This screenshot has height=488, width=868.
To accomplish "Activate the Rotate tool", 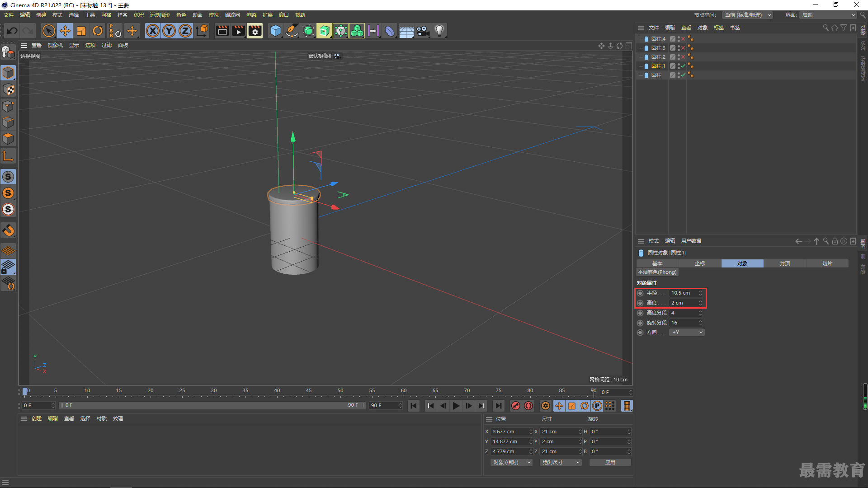I will (98, 31).
